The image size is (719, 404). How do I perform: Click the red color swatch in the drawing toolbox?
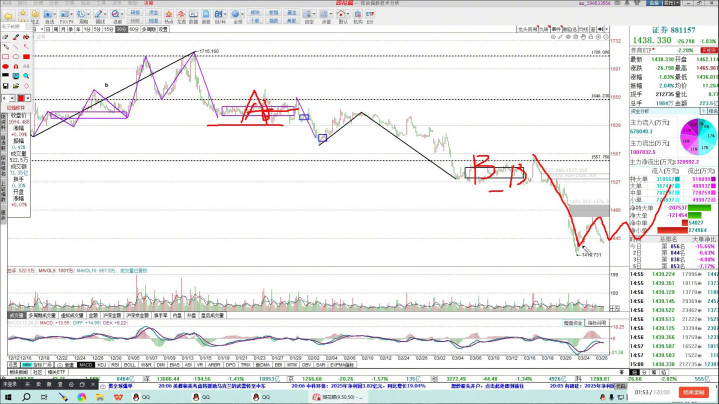(21, 98)
